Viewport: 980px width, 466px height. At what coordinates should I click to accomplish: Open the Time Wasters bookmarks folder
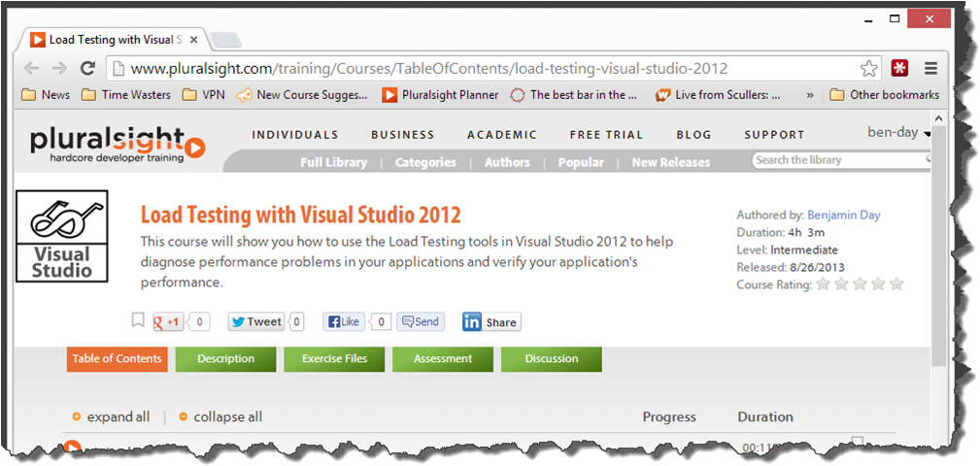point(126,95)
